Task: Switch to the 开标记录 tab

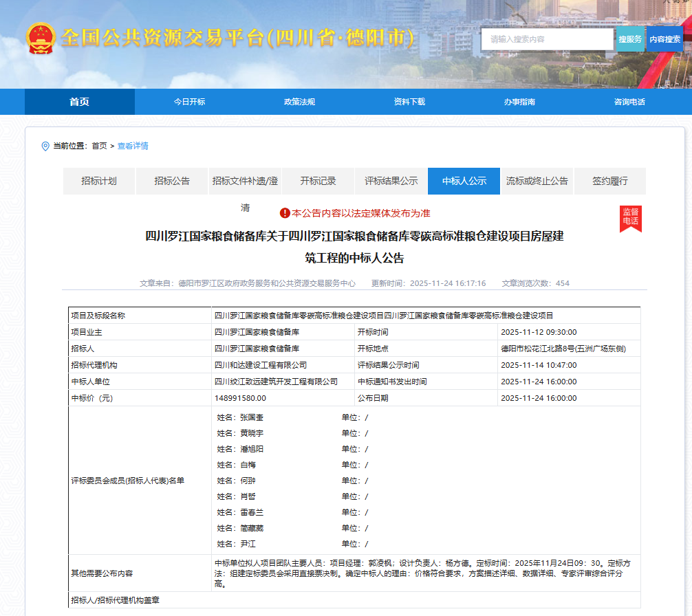Action: click(x=318, y=181)
